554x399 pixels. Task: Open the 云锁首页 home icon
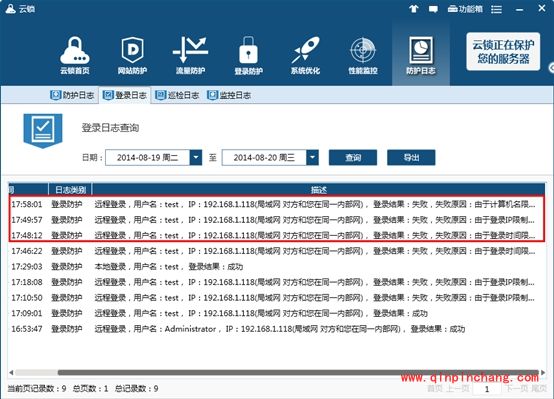75,55
